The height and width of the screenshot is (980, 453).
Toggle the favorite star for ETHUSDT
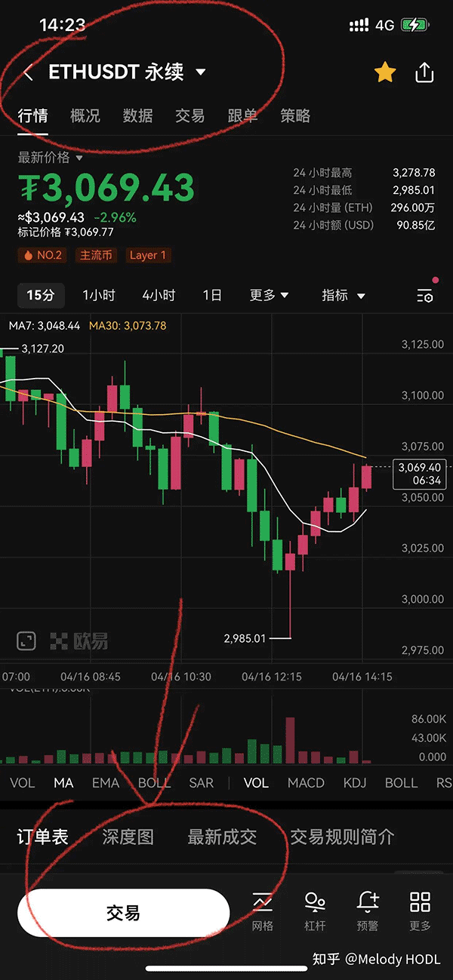point(385,73)
